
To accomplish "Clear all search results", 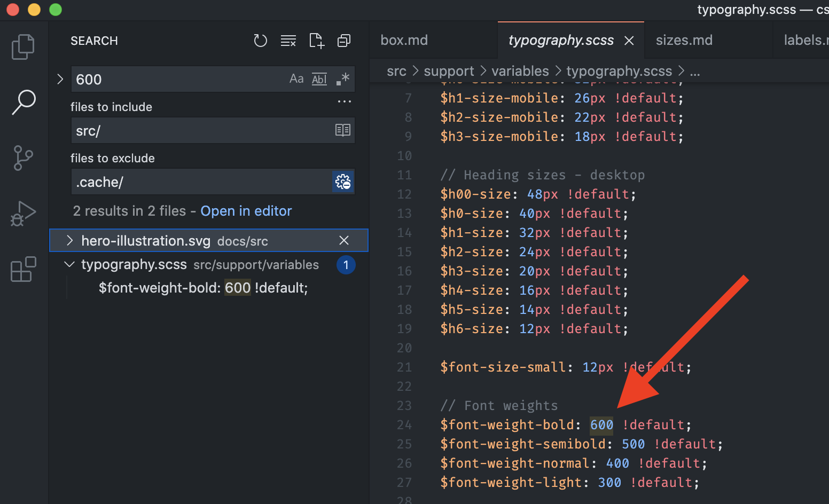I will point(288,41).
